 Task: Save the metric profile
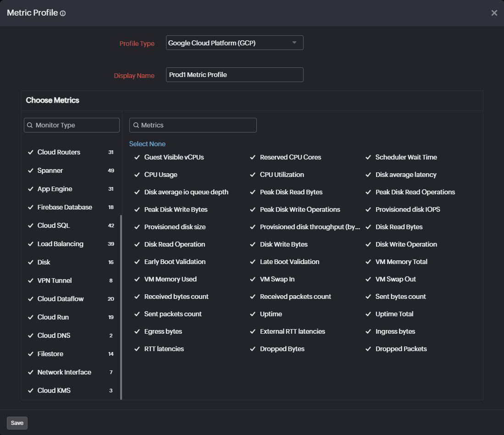[17, 423]
